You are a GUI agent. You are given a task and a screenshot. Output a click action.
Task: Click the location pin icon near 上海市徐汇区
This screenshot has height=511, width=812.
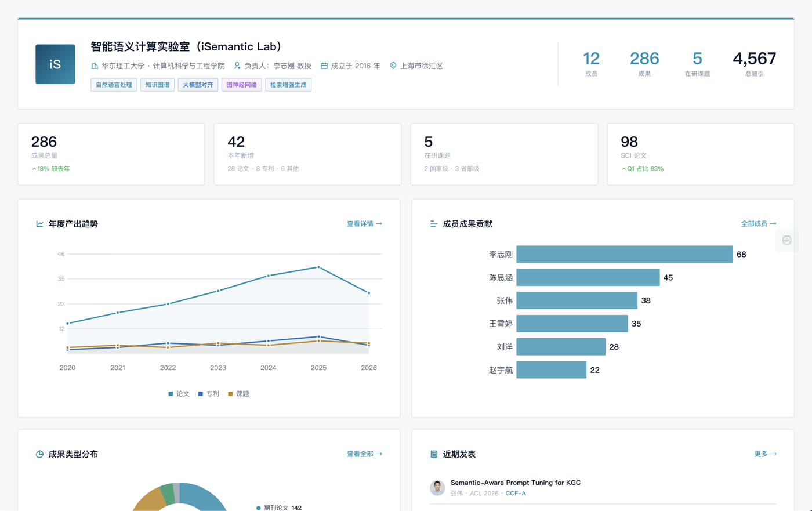pos(393,66)
